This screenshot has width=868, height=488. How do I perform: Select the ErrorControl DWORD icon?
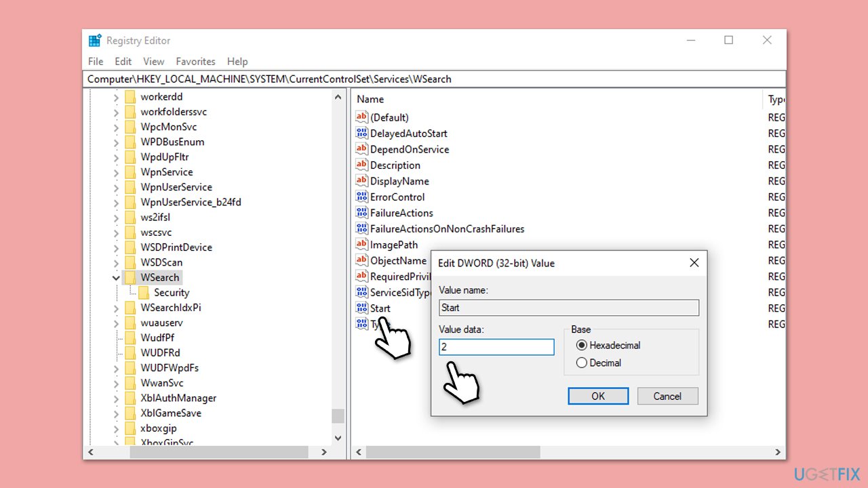pos(361,197)
